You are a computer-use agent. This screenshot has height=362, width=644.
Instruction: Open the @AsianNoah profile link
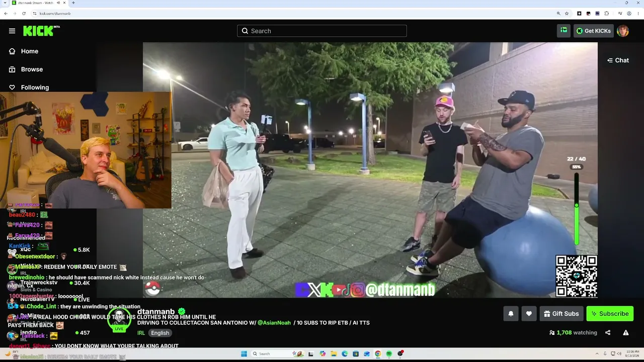(274, 323)
